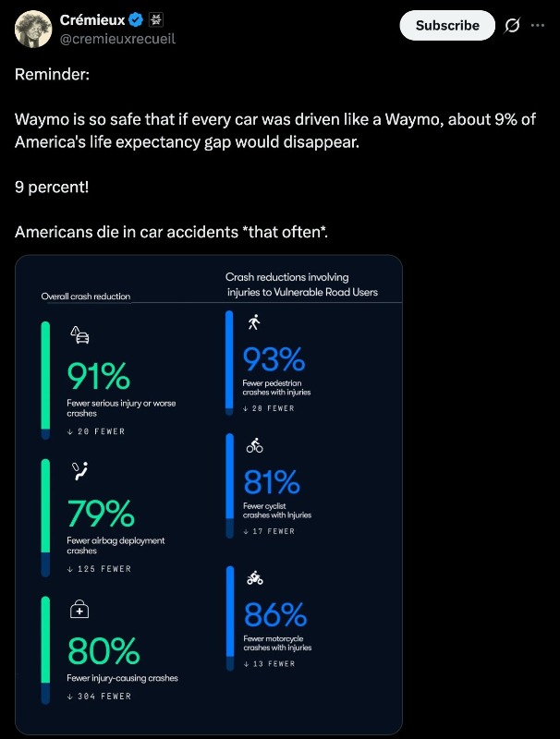560x739 pixels.
Task: Open the @cremieuxrecueil handle link
Action: click(117, 39)
